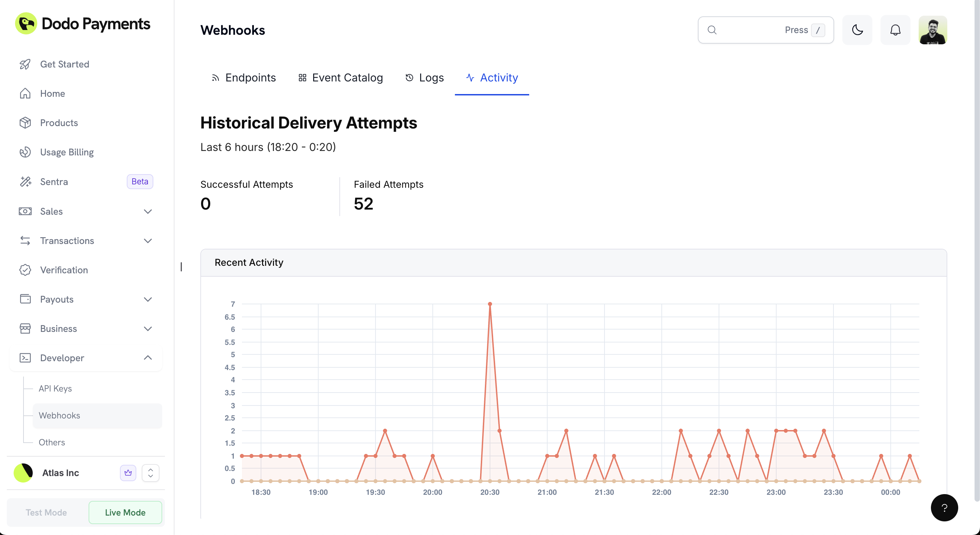Open Usage Billing from sidebar
Image resolution: width=980 pixels, height=535 pixels.
[67, 152]
